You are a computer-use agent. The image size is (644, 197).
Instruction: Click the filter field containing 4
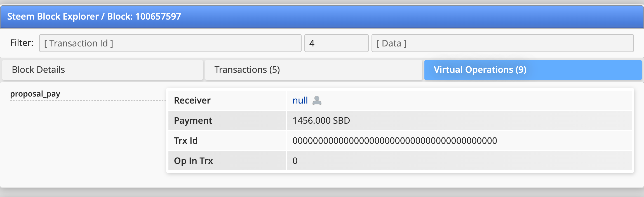pyautogui.click(x=336, y=43)
